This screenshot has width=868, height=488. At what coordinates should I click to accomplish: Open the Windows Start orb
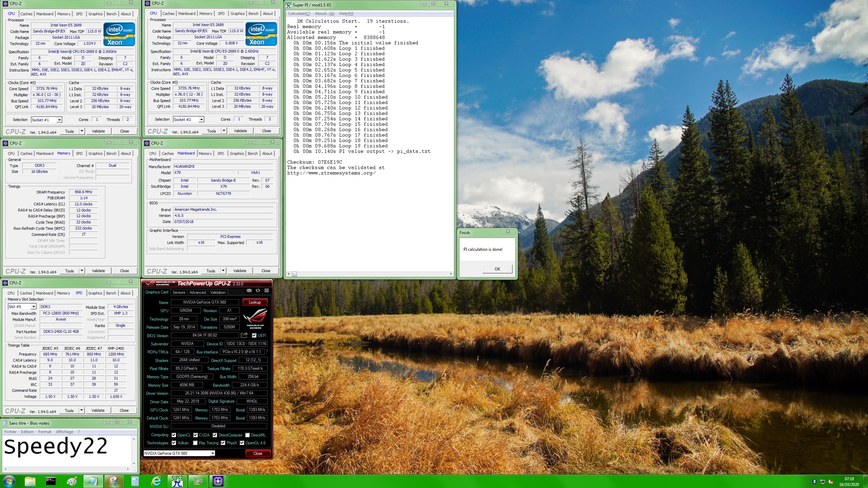pyautogui.click(x=9, y=481)
